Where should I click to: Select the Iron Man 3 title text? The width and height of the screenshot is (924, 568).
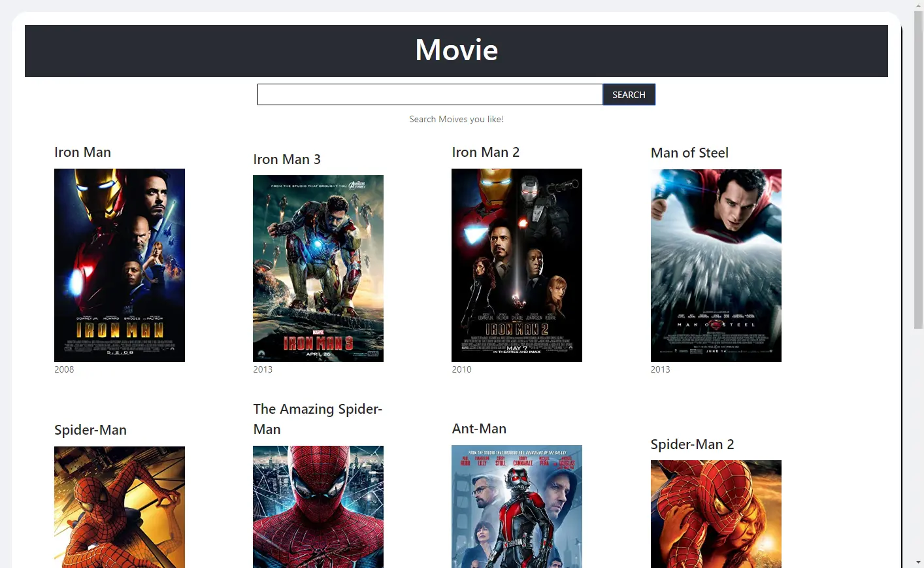coord(287,159)
